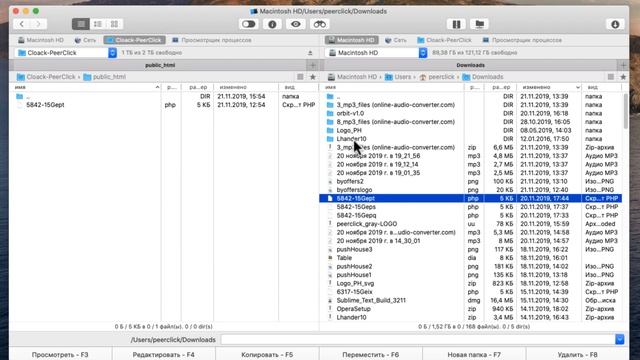Select Macintosh HD tab in left panel
Screen dimensions: 640x360
[40, 40]
